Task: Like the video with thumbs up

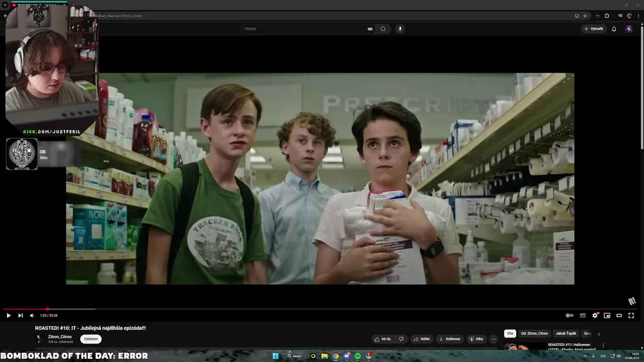Action: tap(383, 339)
